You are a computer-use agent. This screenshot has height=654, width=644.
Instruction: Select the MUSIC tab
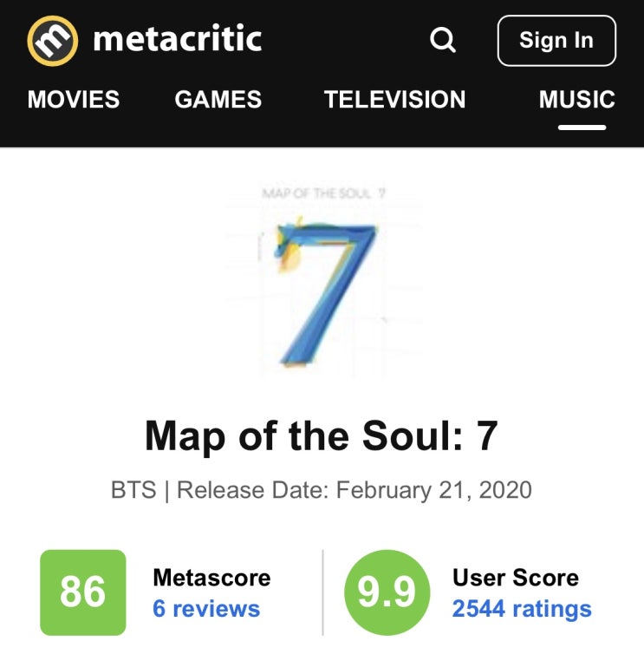click(577, 99)
